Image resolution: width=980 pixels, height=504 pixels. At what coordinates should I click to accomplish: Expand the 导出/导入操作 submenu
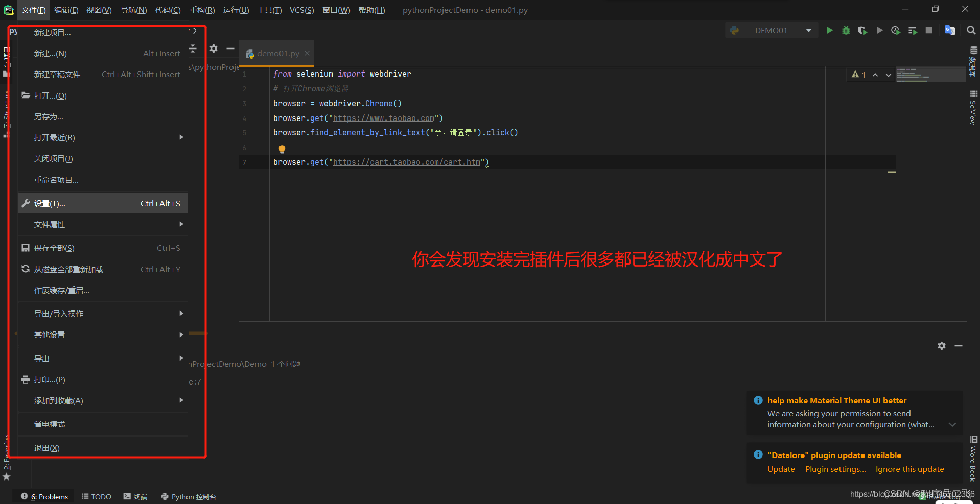click(x=181, y=314)
